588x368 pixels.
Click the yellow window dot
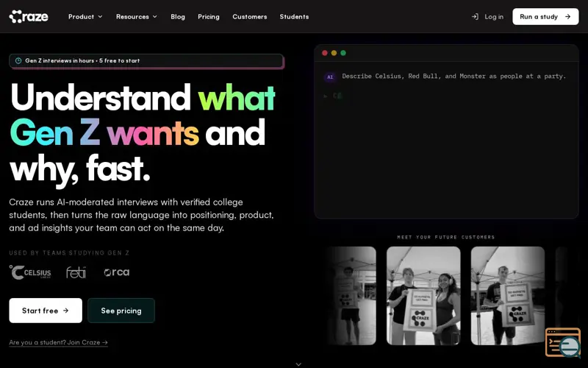(334, 53)
